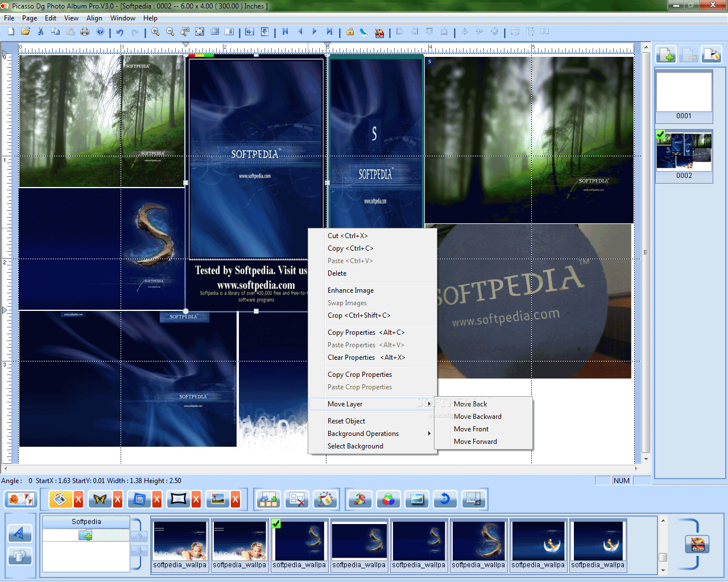This screenshot has height=582, width=728.
Task: Remove the butterfly clipart with its red X
Action: 118,500
